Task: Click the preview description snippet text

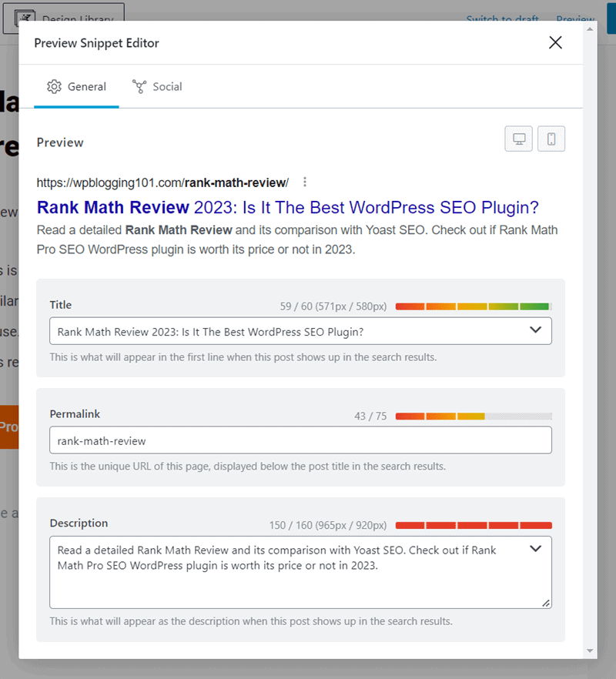Action: tap(297, 239)
